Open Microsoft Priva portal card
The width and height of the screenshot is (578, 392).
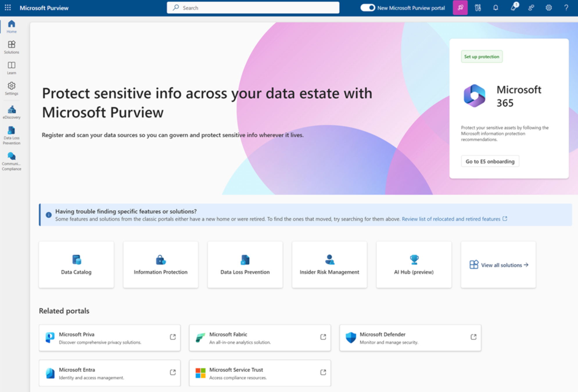pyautogui.click(x=110, y=338)
